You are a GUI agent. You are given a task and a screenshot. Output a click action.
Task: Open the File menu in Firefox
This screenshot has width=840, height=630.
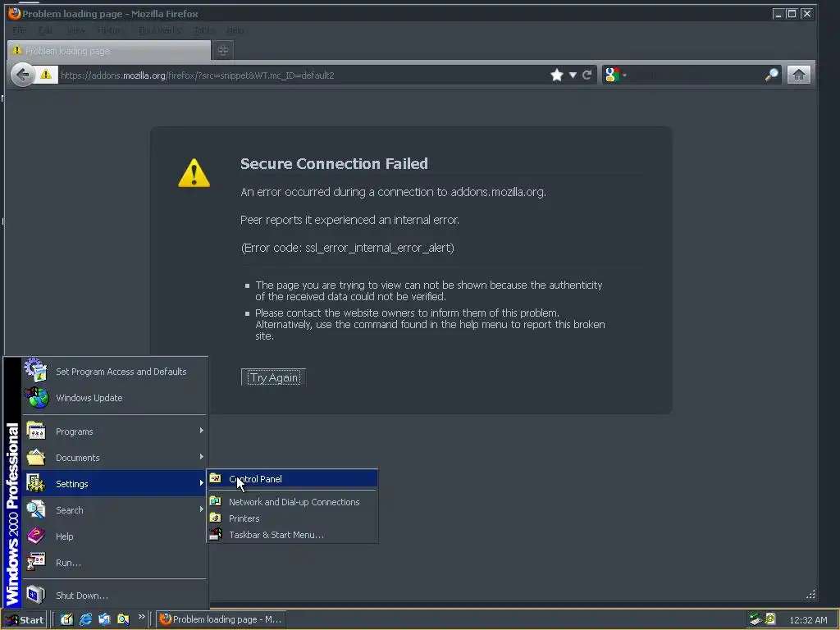coord(20,30)
